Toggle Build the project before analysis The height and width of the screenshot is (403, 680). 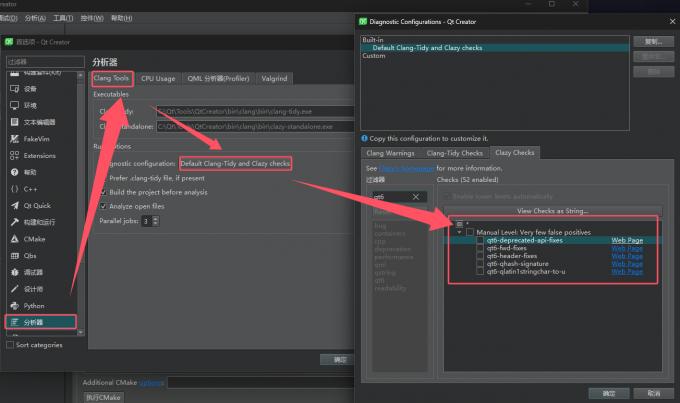[x=103, y=192]
